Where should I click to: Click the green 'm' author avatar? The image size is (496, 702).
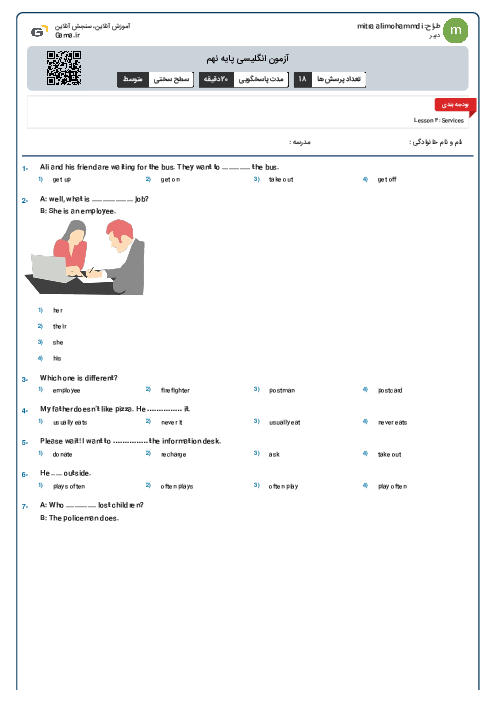[456, 30]
